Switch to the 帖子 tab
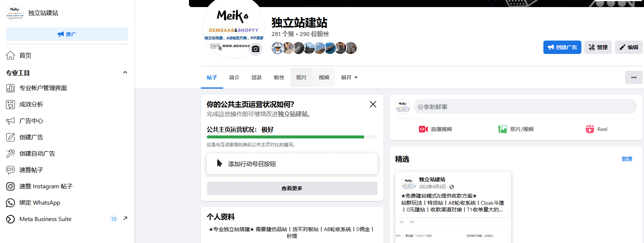Screen dimensions: 644x243 (212, 77)
